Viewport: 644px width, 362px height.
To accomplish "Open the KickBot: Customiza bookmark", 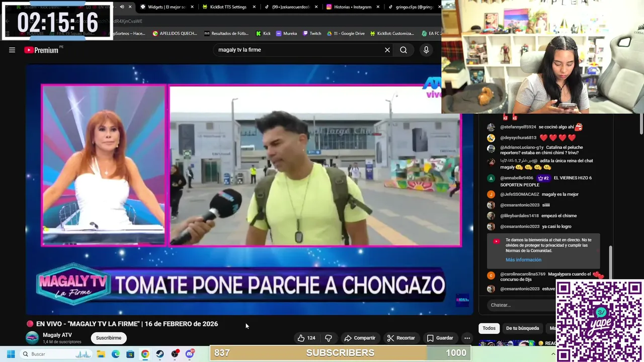I will 392,34.
